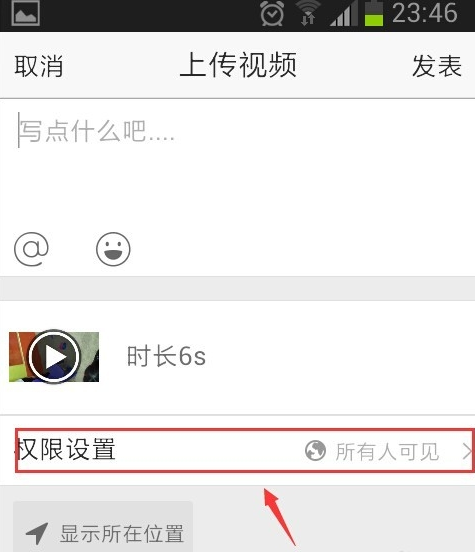Click the 时长6s duration label
Image resolution: width=475 pixels, height=552 pixels.
coord(166,356)
